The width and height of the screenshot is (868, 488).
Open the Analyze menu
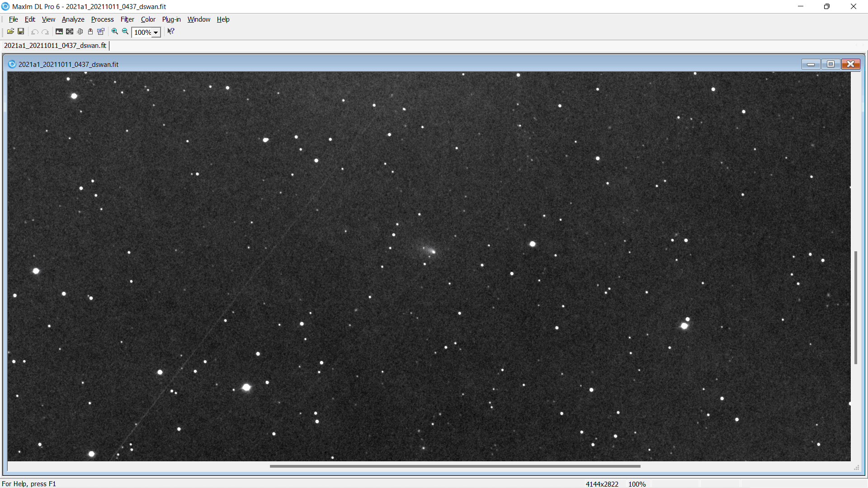point(73,19)
